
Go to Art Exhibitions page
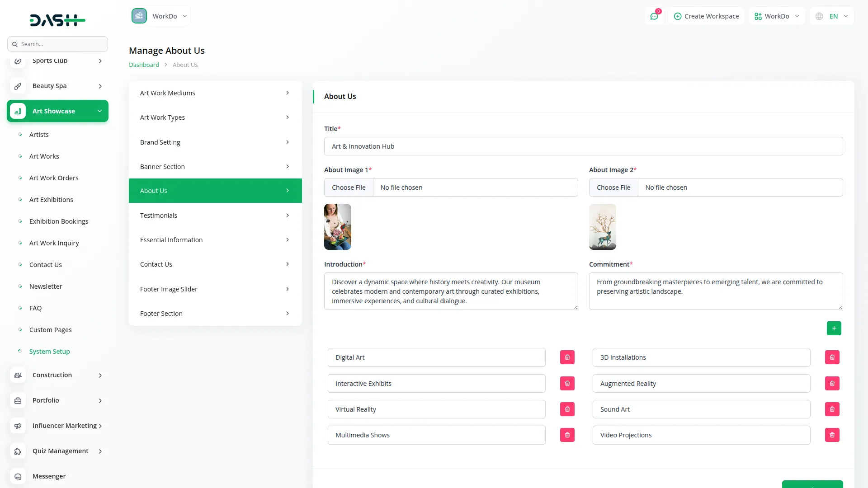click(51, 200)
